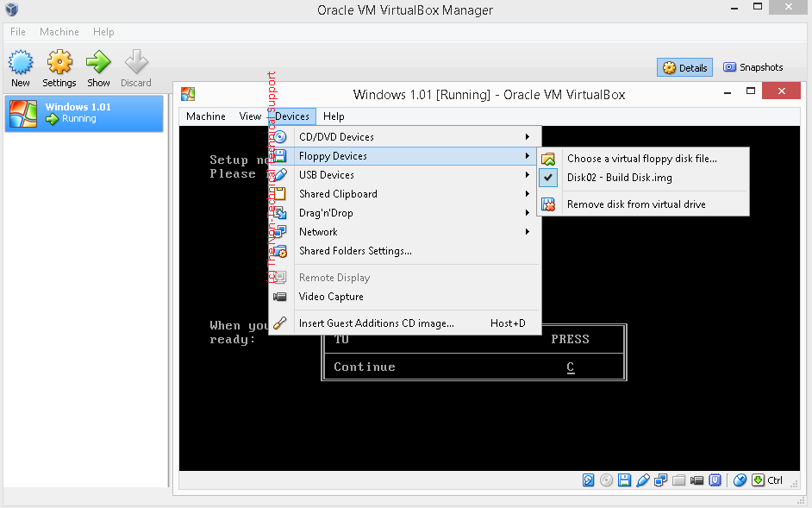Click the mouse integration status icon

[x=740, y=480]
